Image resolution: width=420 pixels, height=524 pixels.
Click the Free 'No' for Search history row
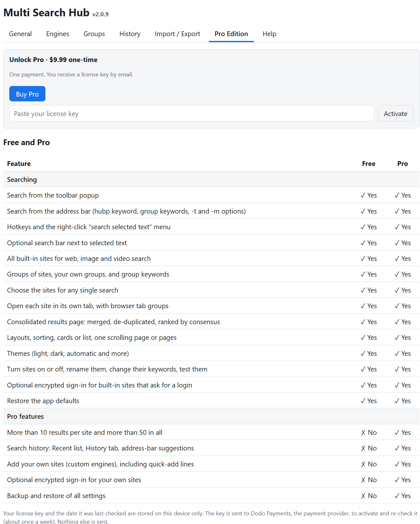[369, 448]
